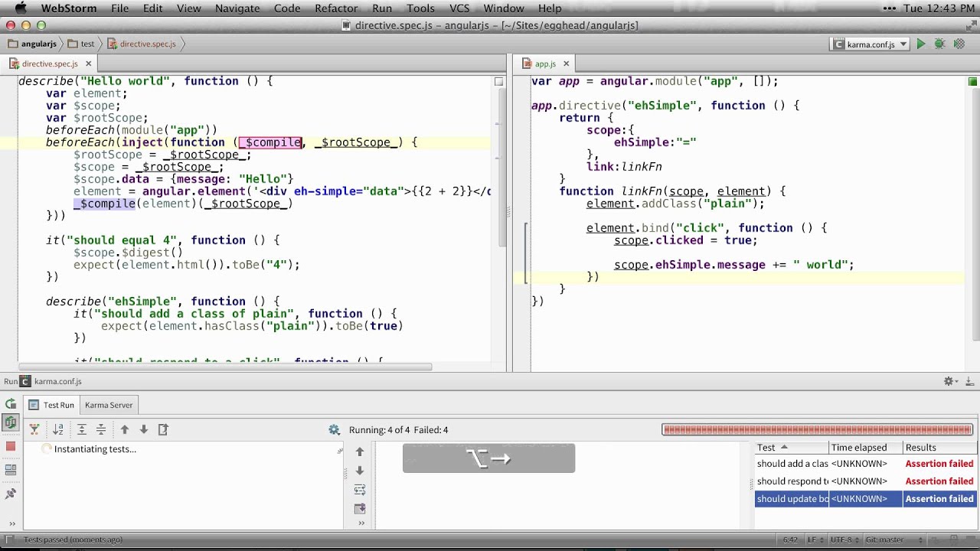The image size is (980, 551).
Task: Close the directive.spec.js editor tab
Action: click(88, 64)
